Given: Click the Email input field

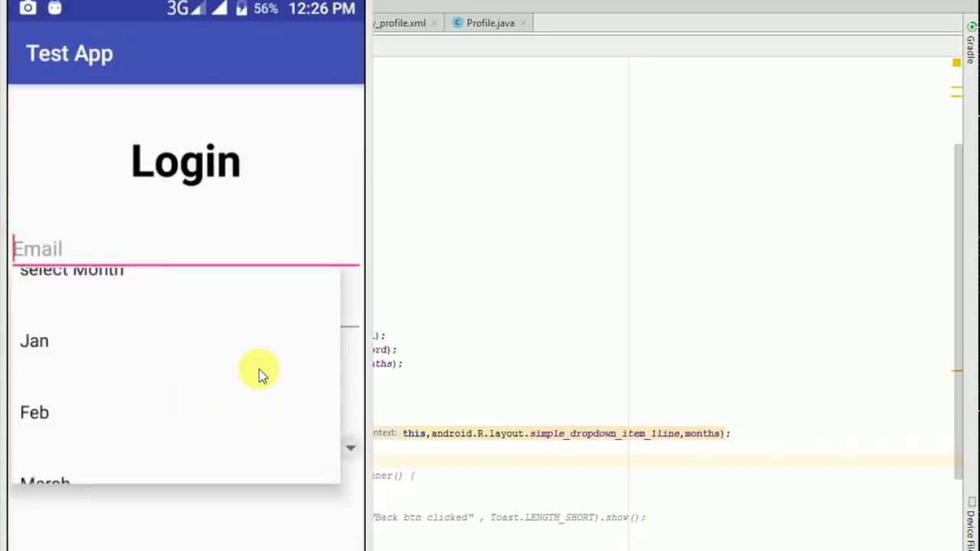Looking at the screenshot, I should 186,249.
